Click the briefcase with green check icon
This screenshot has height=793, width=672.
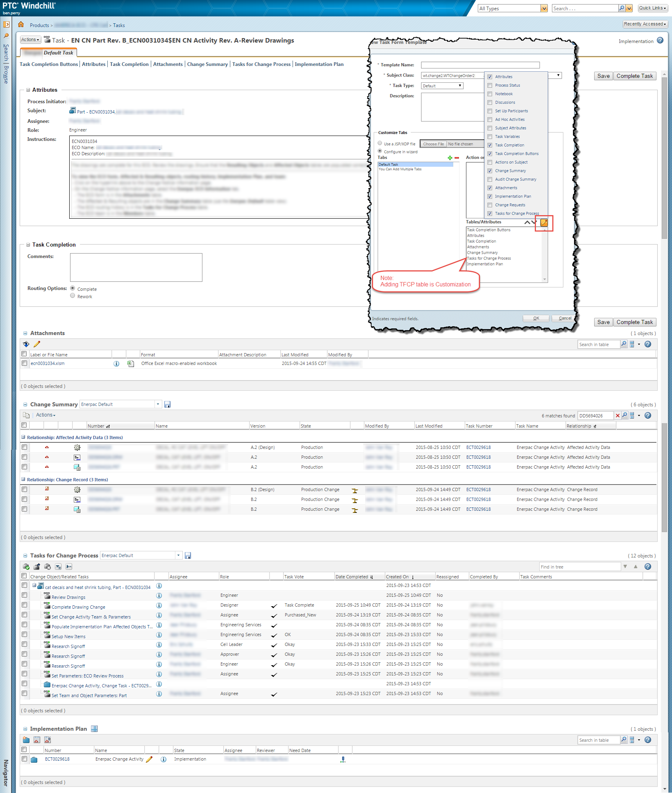[26, 567]
